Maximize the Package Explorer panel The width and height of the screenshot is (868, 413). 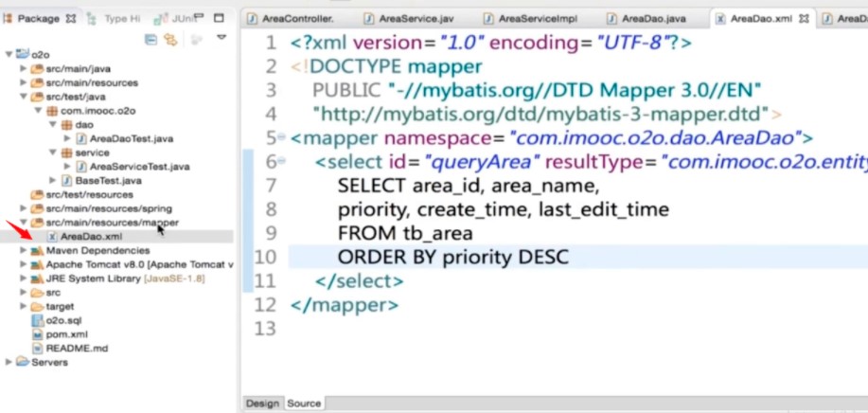point(220,18)
